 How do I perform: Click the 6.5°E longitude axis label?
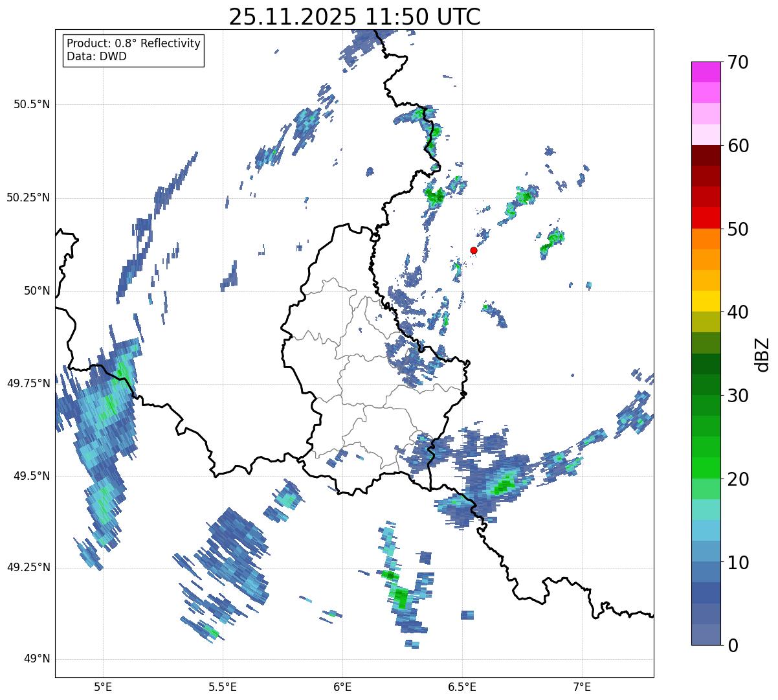[x=462, y=686]
